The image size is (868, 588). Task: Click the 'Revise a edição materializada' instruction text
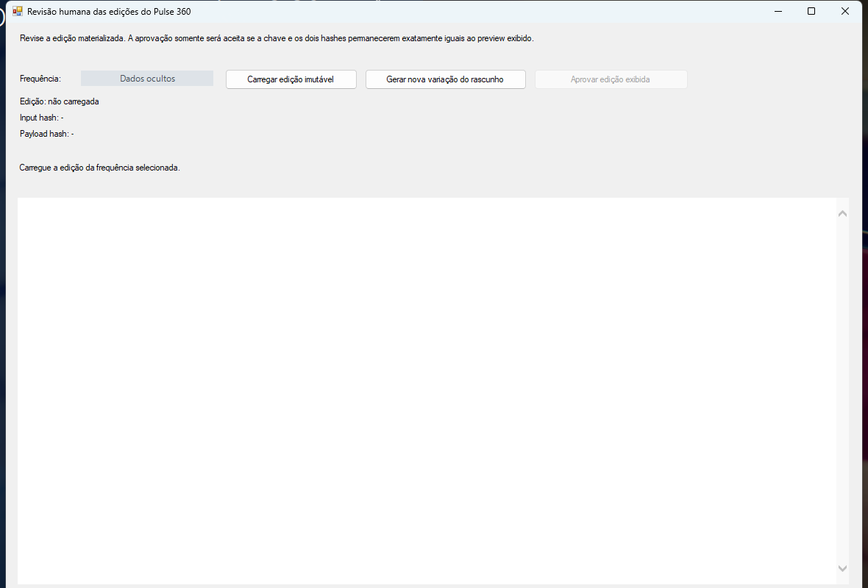277,38
